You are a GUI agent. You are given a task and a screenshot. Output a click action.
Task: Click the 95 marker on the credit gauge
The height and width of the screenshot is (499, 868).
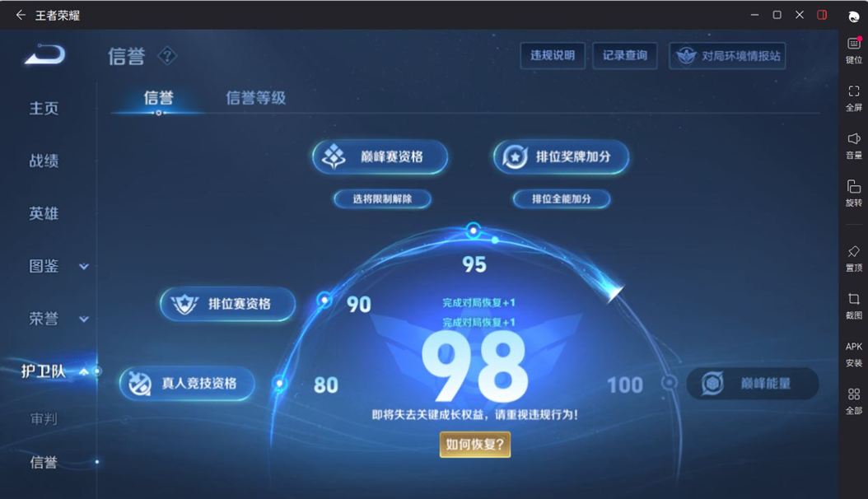click(472, 264)
